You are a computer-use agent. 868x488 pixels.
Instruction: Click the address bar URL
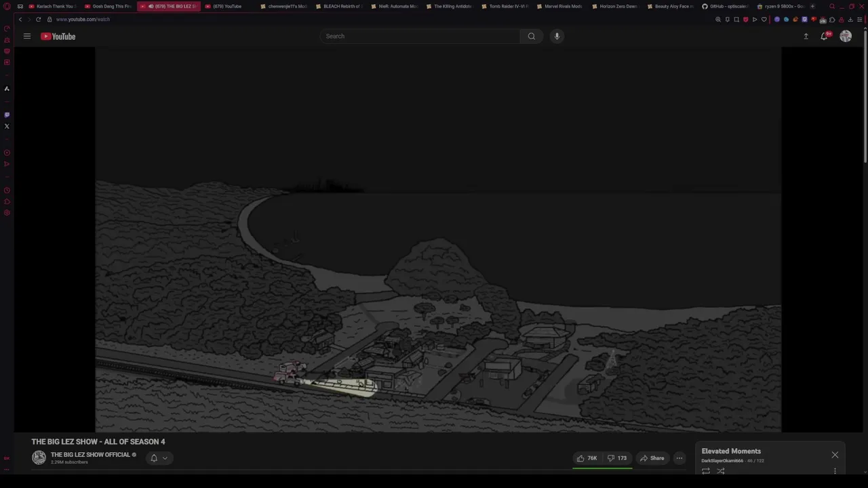(x=83, y=19)
